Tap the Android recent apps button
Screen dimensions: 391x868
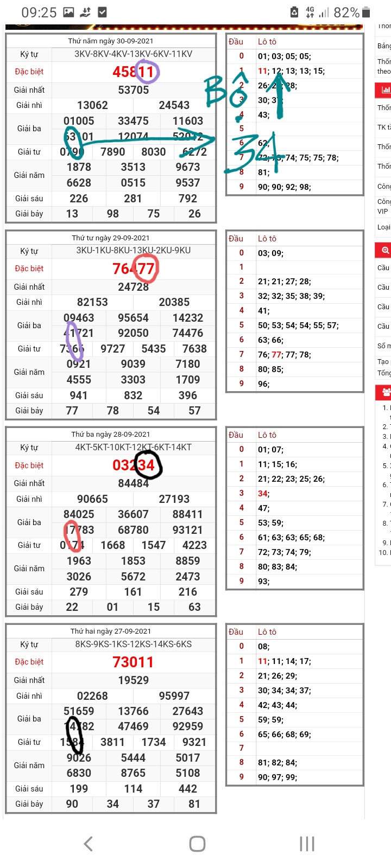pyautogui.click(x=307, y=844)
